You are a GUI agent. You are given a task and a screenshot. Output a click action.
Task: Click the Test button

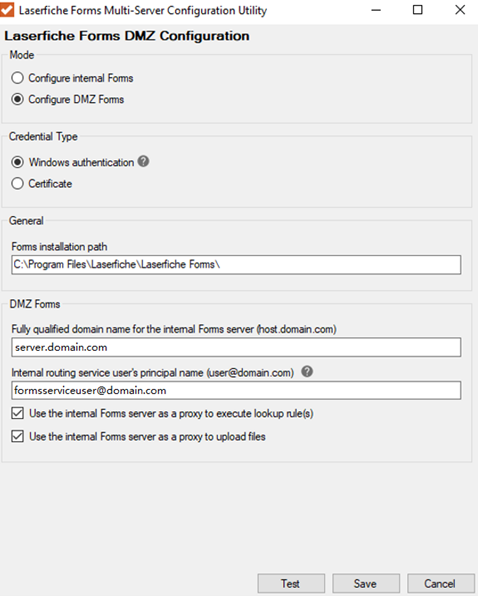pyautogui.click(x=291, y=583)
